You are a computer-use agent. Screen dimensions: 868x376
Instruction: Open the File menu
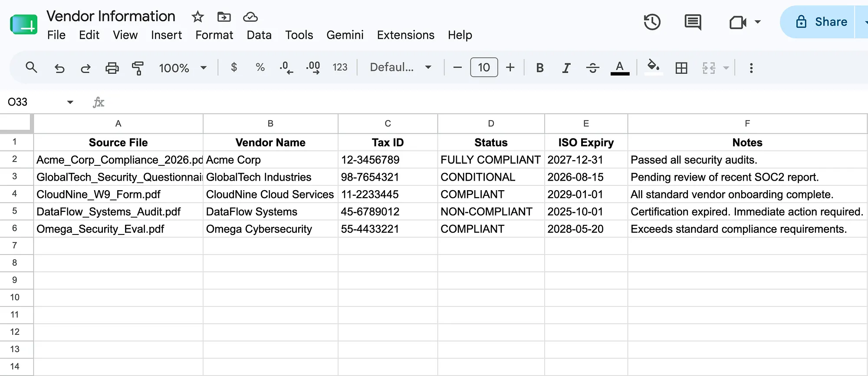click(56, 35)
